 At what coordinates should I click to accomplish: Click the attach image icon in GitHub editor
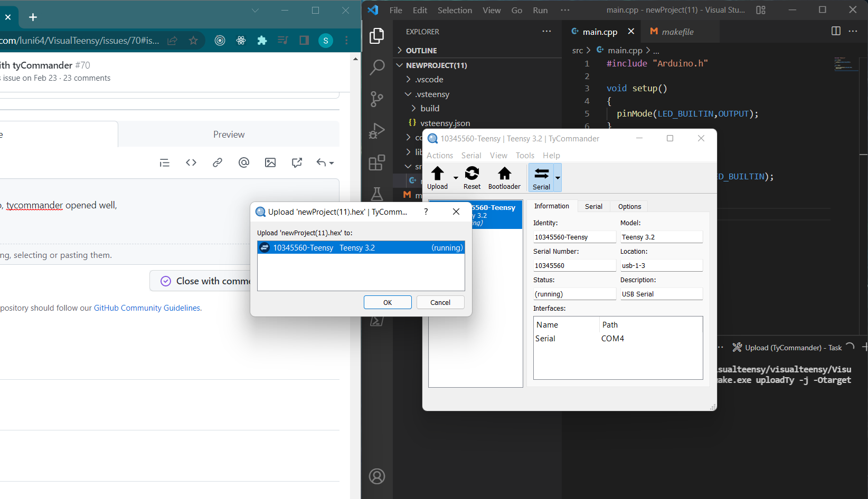[x=270, y=162]
